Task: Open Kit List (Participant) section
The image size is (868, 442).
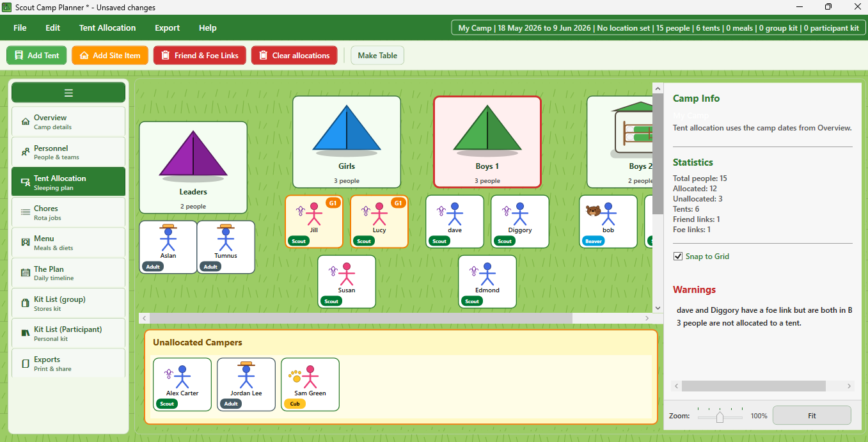Action: pos(68,333)
